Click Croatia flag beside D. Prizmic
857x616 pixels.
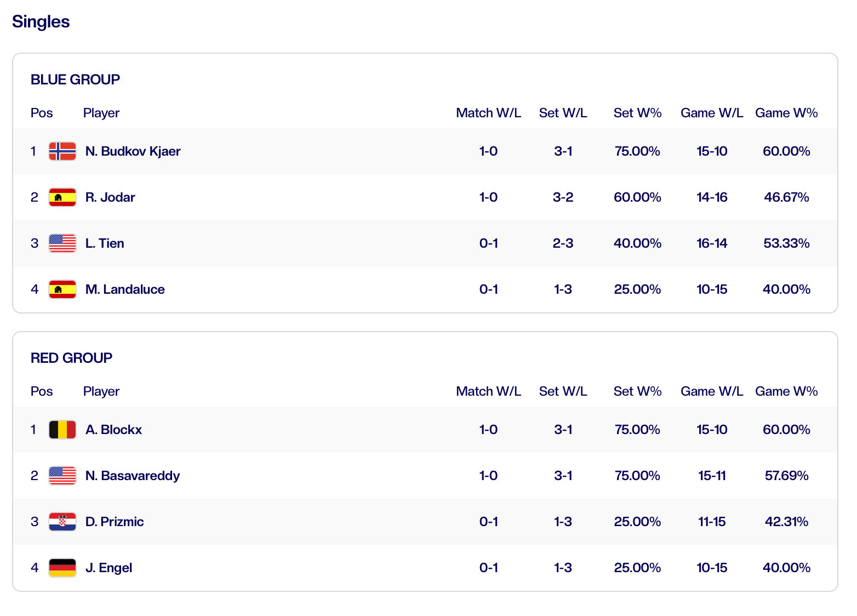pos(62,522)
